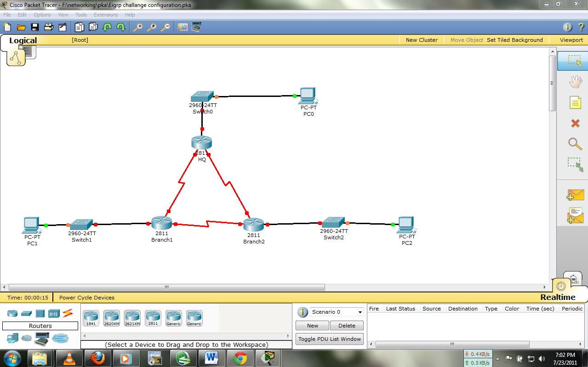
Task: Open the Help menu
Action: point(130,15)
